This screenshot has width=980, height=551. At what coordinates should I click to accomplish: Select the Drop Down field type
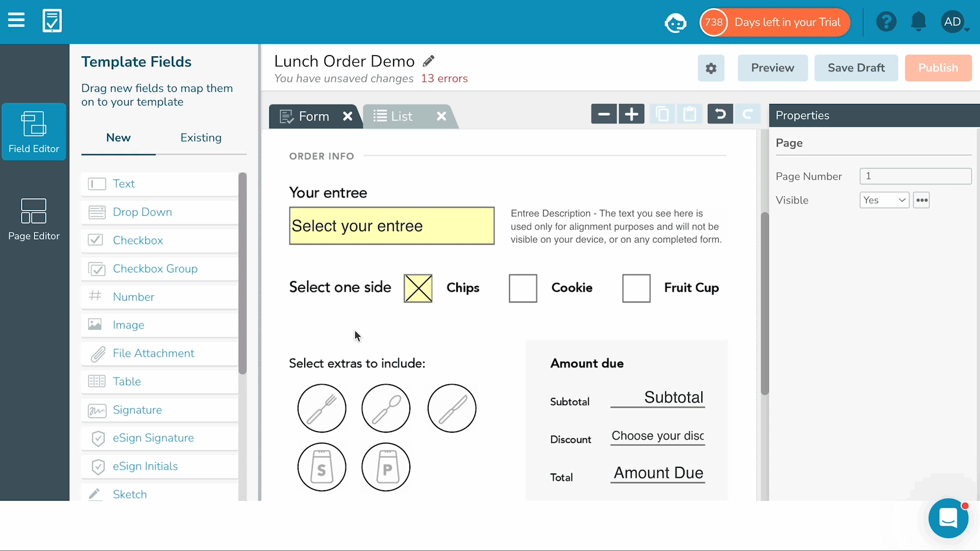tap(160, 212)
